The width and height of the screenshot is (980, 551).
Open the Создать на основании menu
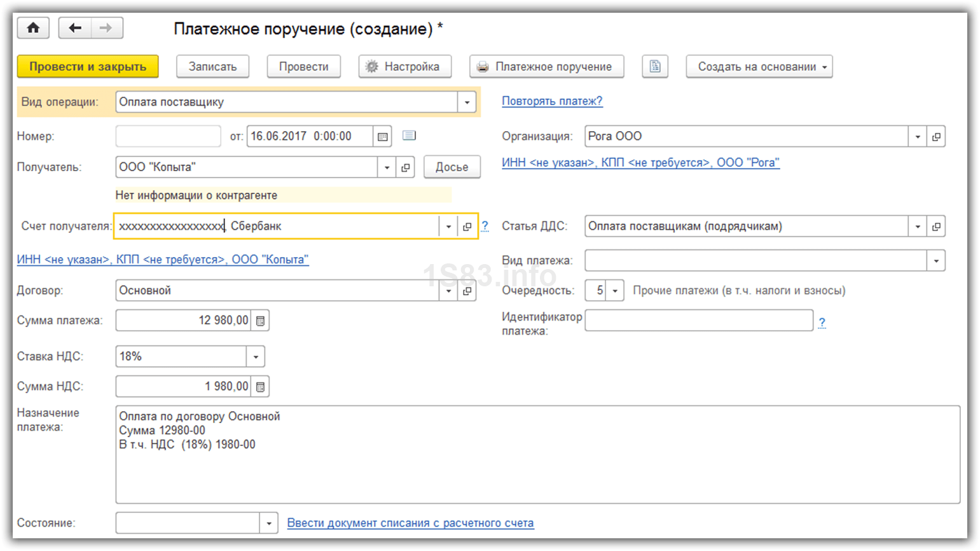[759, 67]
